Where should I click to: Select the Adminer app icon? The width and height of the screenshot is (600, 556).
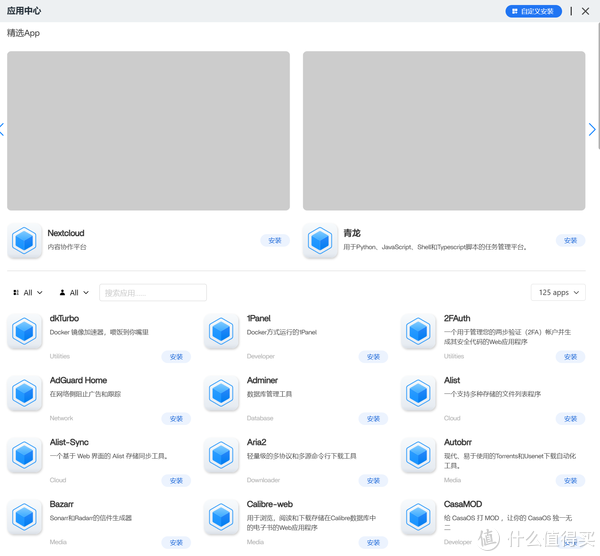point(222,393)
